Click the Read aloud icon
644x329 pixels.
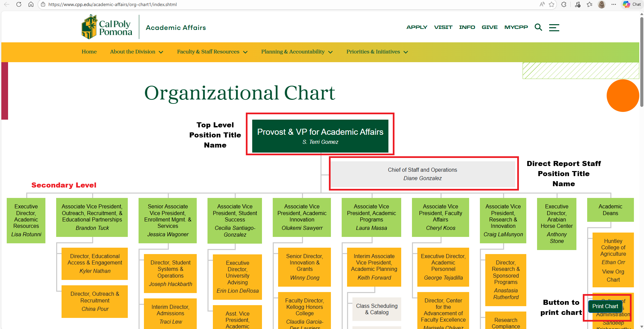pyautogui.click(x=542, y=4)
